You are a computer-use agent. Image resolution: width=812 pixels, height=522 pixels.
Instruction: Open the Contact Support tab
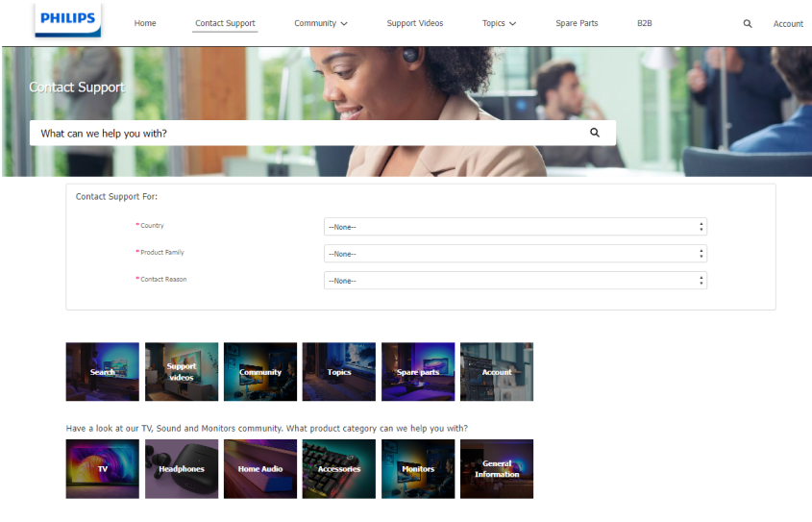(225, 23)
